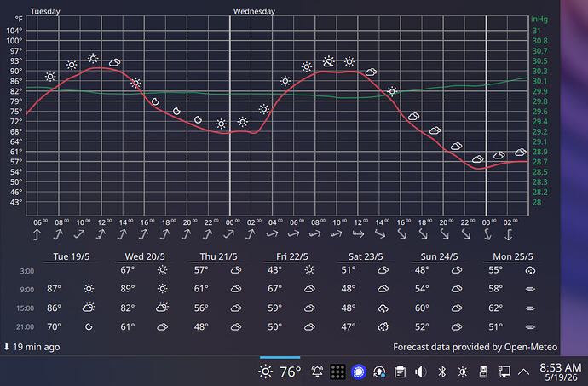This screenshot has height=386, width=588.
Task: Click the Mon 25/5 9:00 fog icon
Action: 530,289
